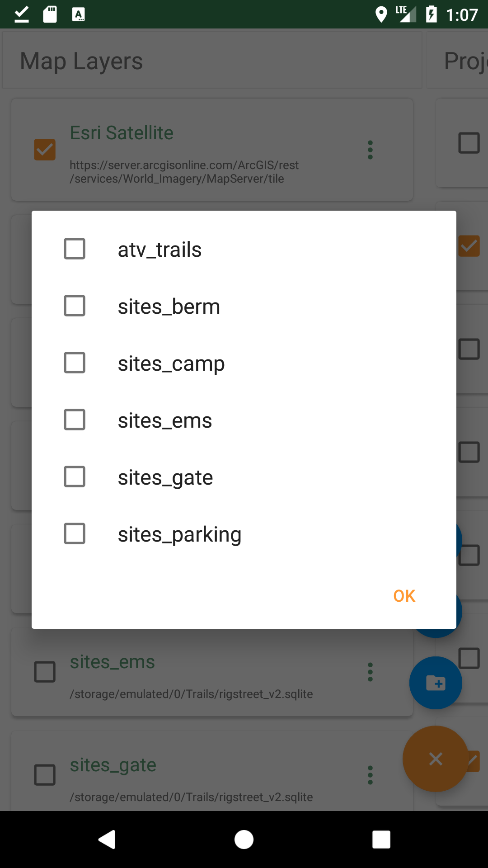Image resolution: width=488 pixels, height=868 pixels.
Task: Tap Android recent apps square button
Action: (x=381, y=840)
